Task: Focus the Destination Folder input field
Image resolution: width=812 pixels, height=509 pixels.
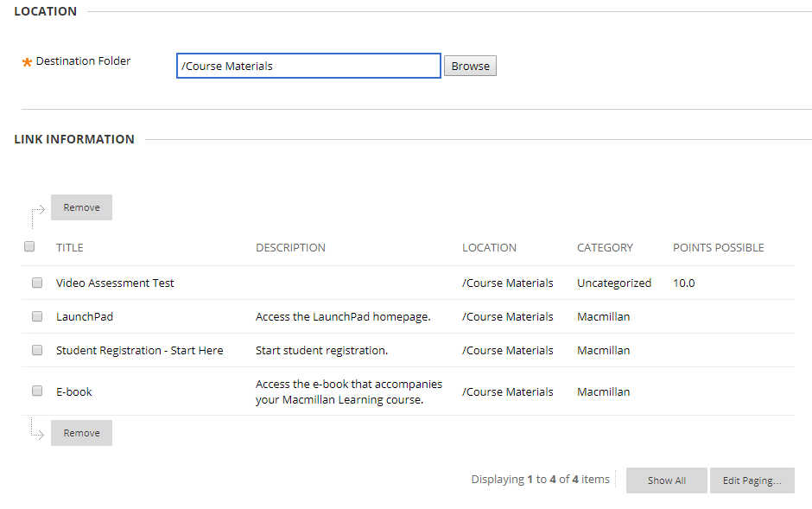Action: [x=308, y=66]
